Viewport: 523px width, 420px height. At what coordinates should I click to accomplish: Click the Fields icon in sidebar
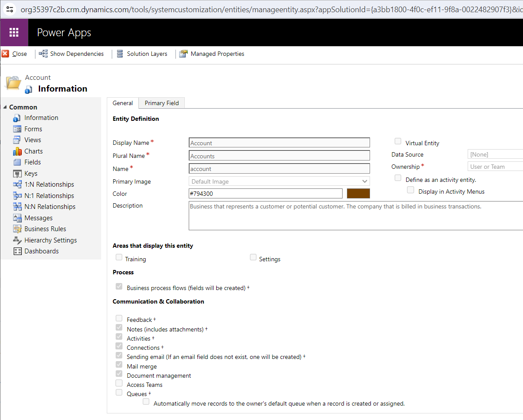coord(17,162)
